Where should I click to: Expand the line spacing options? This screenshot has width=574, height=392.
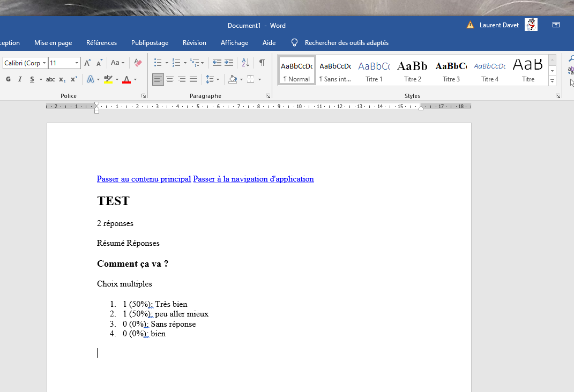click(x=218, y=79)
